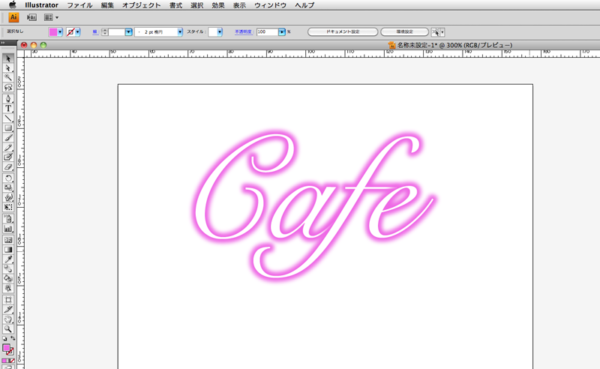Select the Zoom magnifier tool
600x369 pixels.
[8, 329]
